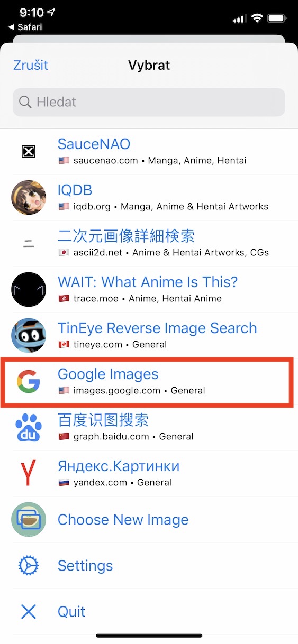Tap the ascii2d.net dash icon
This screenshot has width=298, height=644.
29,243
